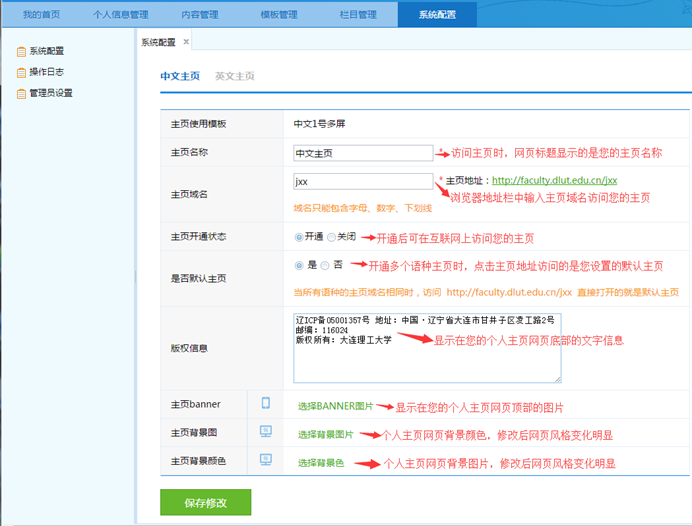
Task: Close the 系统配置 tab with its X
Action: click(x=186, y=42)
